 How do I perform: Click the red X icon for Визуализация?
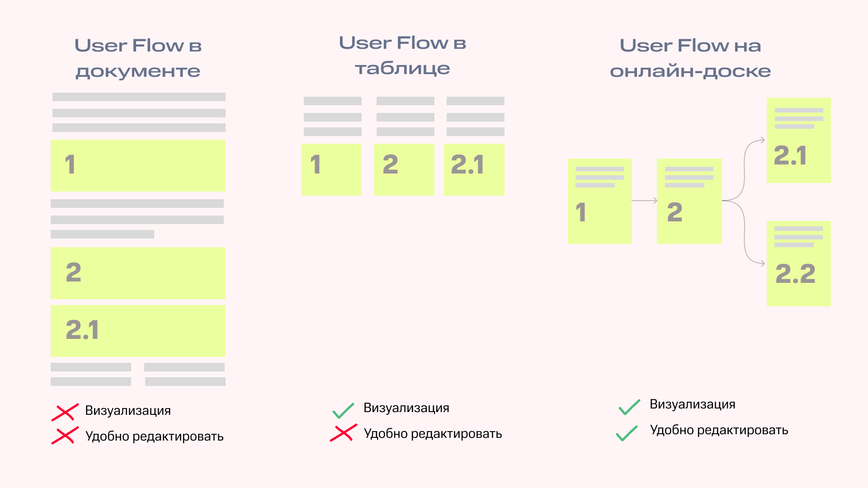point(64,413)
